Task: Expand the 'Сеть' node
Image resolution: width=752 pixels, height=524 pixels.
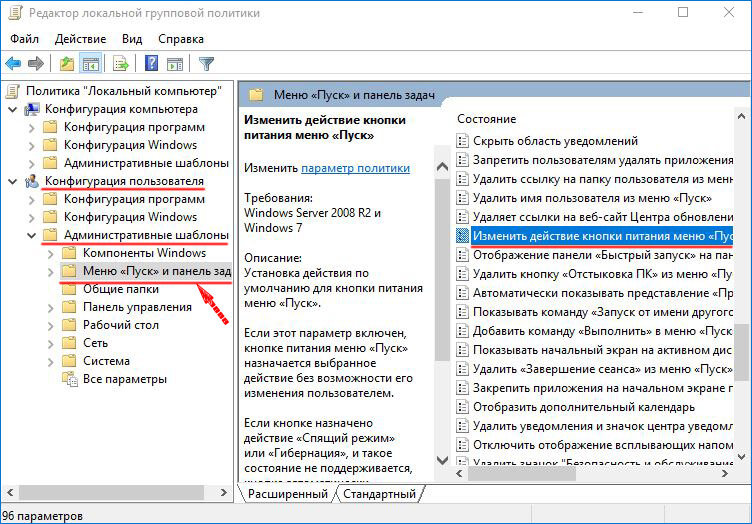Action: pos(50,344)
